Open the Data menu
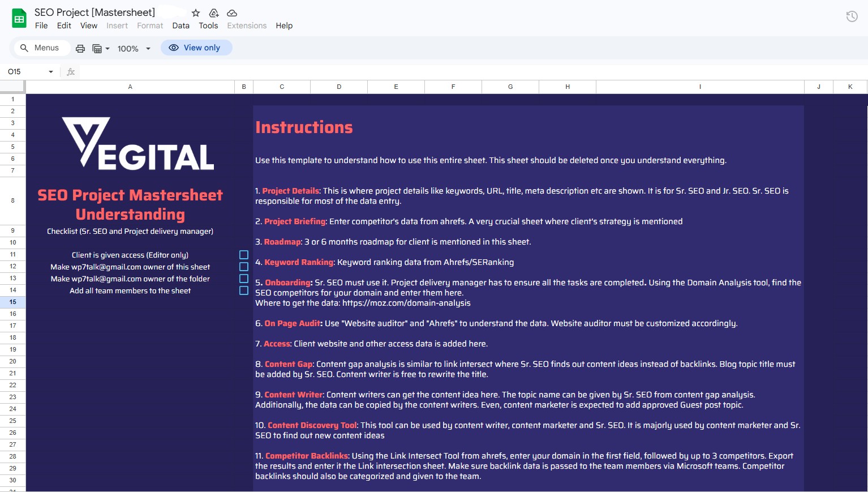 (x=181, y=25)
